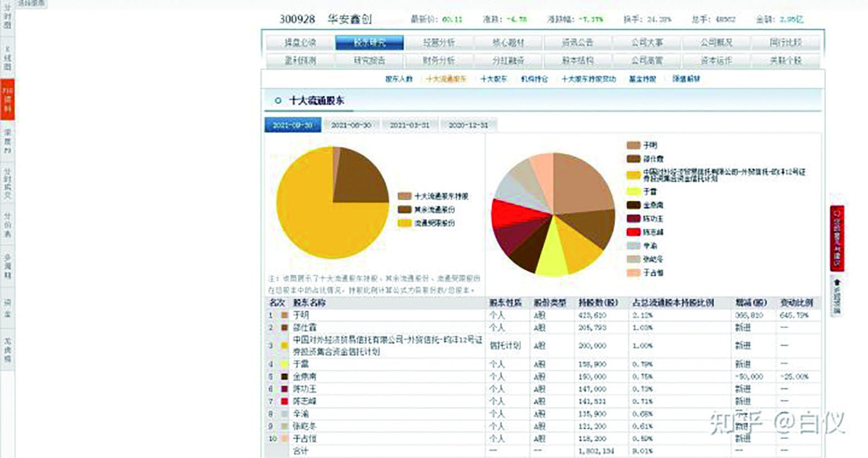Open the 选择股东 selector at top left
This screenshot has width=868, height=458.
tap(31, 3)
